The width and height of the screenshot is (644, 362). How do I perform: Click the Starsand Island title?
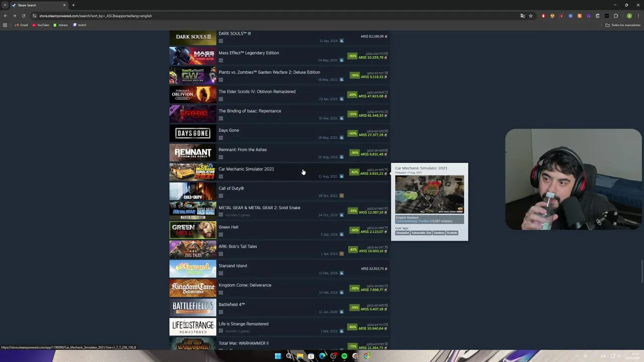tap(232, 266)
